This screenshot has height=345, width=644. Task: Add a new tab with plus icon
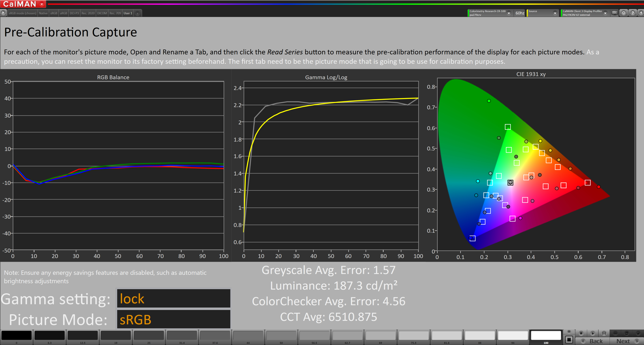tap(138, 13)
